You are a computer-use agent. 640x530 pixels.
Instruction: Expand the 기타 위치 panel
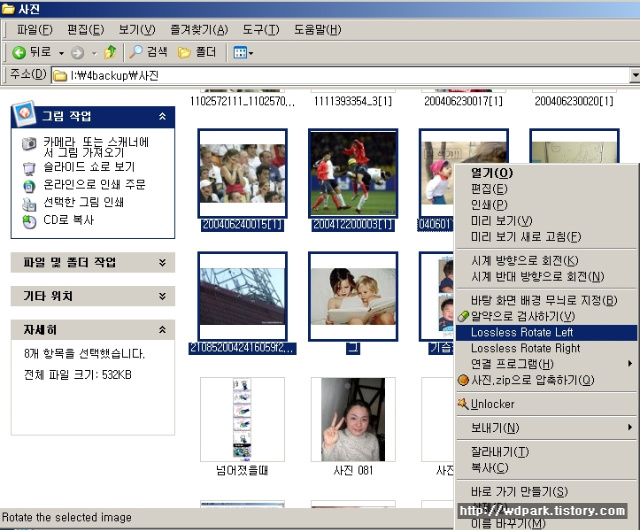click(162, 296)
